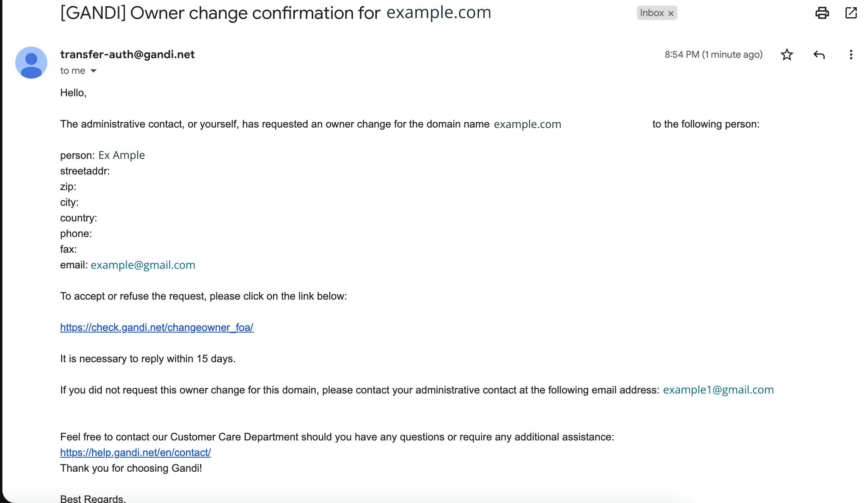868x503 pixels.
Task: Expand recipient details next to "to me"
Action: [93, 71]
